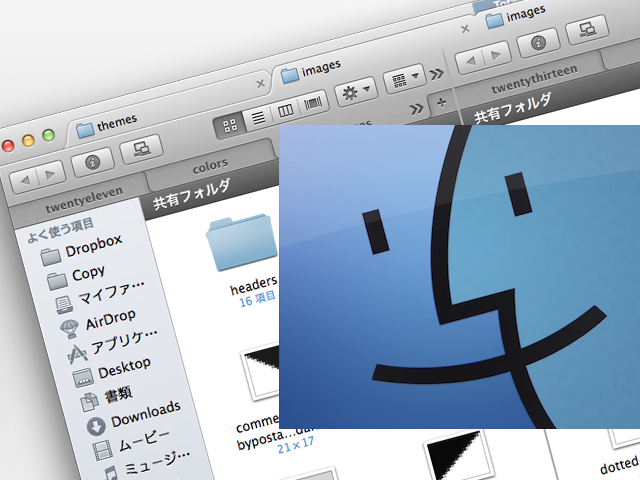This screenshot has height=480, width=640.
Task: Click Get Info button in rear window
Action: point(538,42)
